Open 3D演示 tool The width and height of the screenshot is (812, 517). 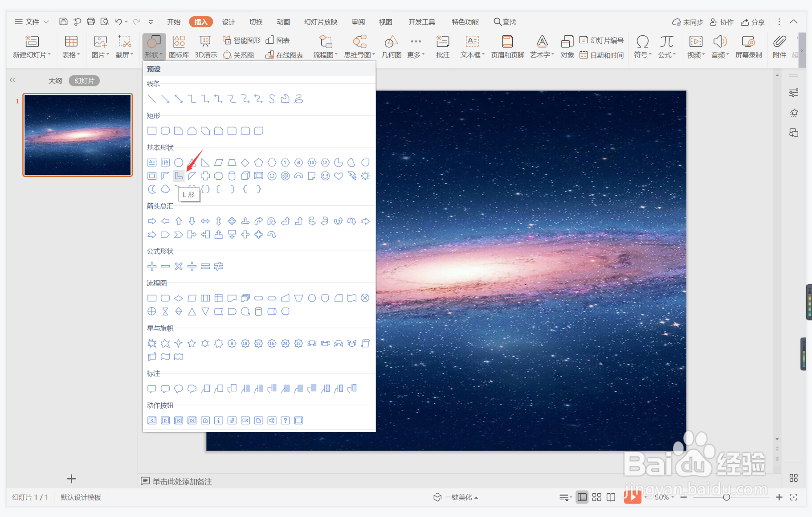(x=206, y=47)
